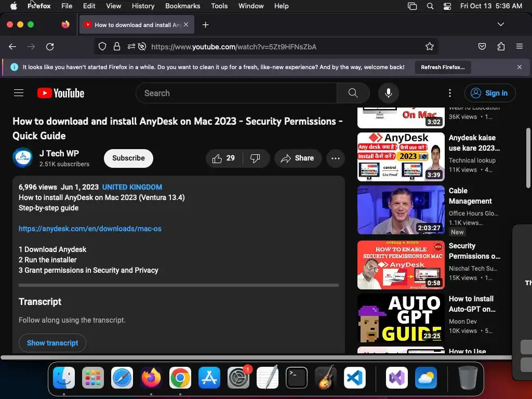This screenshot has width=532, height=399.
Task: Click the horizontal scrollbar at window bottom
Action: click(x=256, y=357)
